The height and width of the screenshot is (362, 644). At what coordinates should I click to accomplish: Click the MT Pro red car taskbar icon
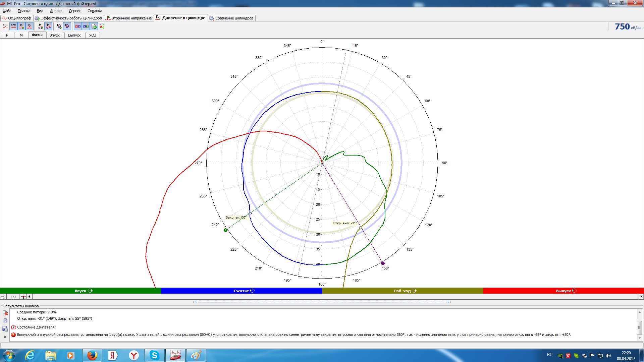click(175, 355)
